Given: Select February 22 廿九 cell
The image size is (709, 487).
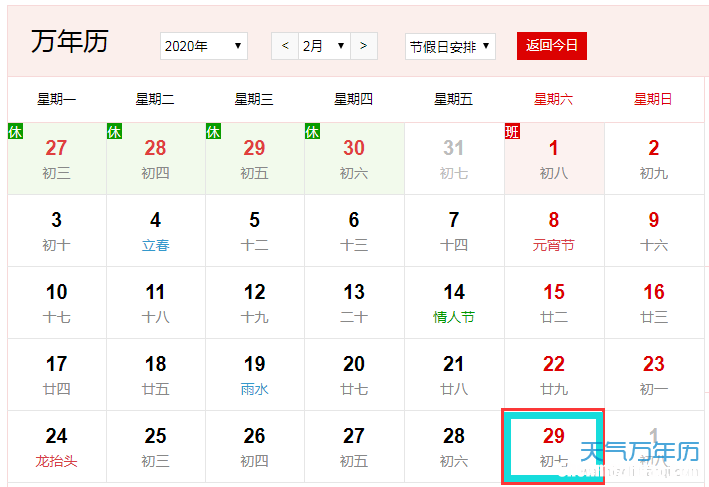Looking at the screenshot, I should pos(554,374).
